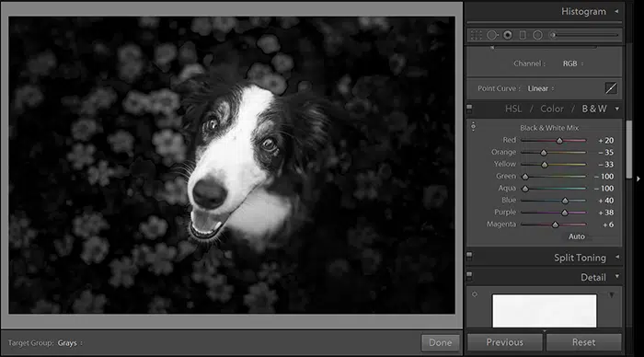Toggle the Detail panel switch
The image size is (644, 357).
(469, 276)
